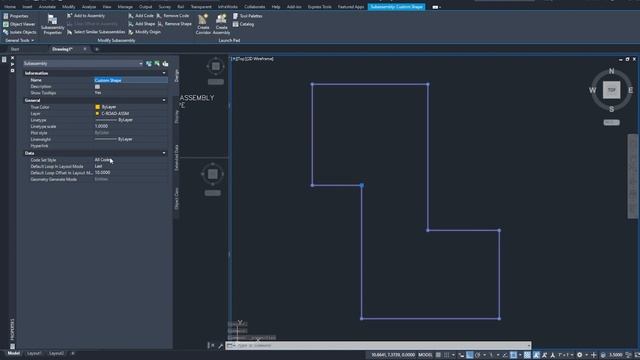Screen dimensions: 640x360
Task: Launch the Object Viewer tool
Action: 19,24
